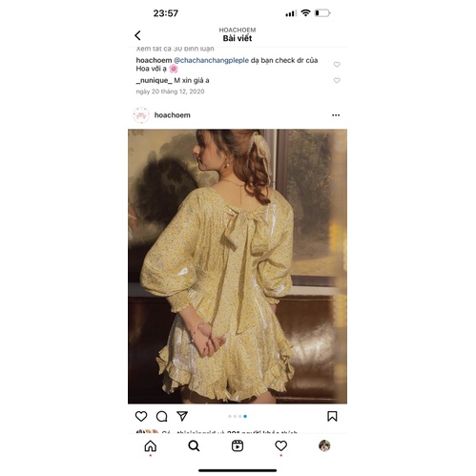Screen dimensions: 476x476
Task: Like the _nunique_ comment
Action: tap(337, 80)
